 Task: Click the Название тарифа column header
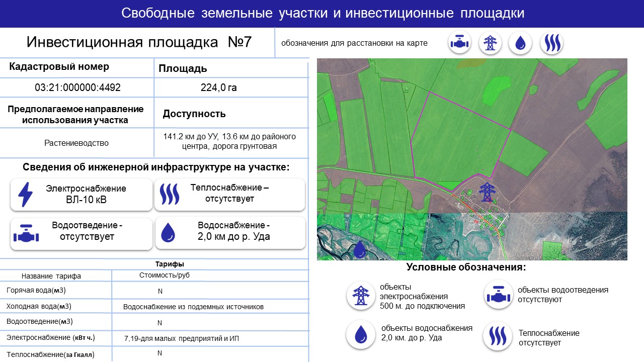[51, 276]
